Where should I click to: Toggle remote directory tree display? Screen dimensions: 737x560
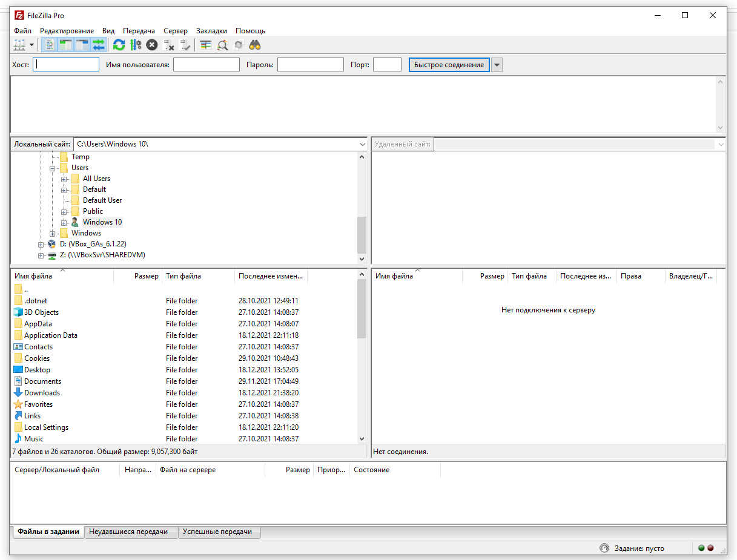click(x=82, y=45)
